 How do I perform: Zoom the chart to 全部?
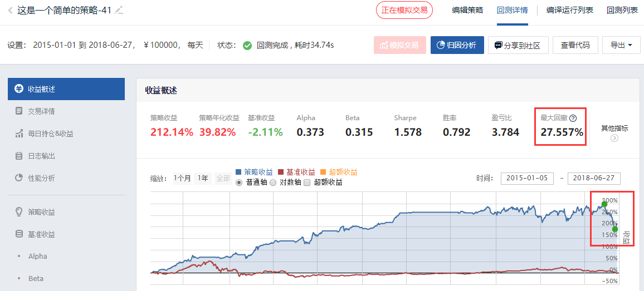pyautogui.click(x=223, y=178)
